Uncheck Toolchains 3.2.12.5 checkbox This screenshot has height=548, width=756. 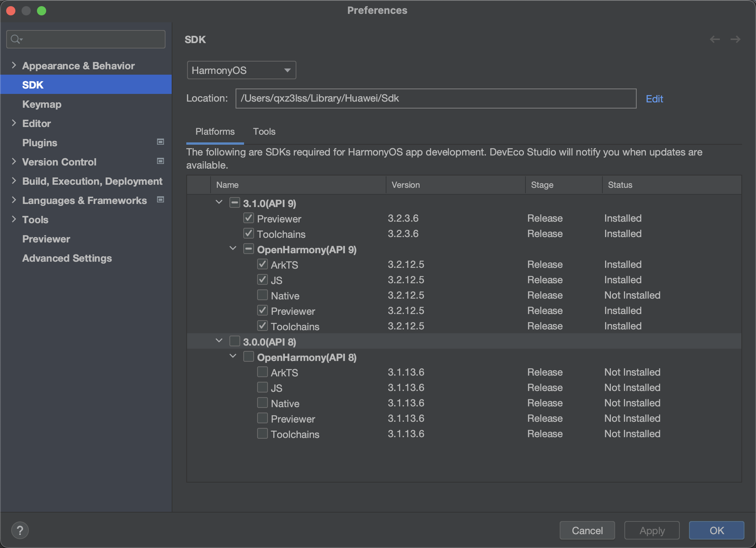click(263, 326)
